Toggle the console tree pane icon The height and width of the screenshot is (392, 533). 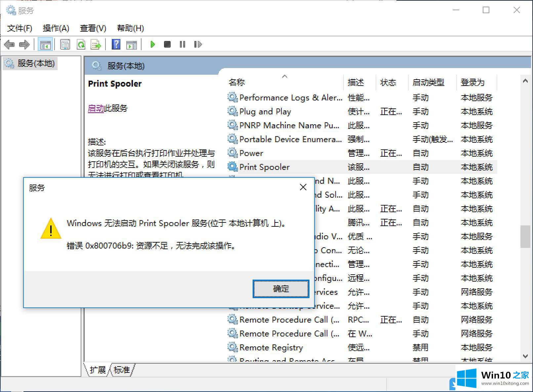coord(45,44)
